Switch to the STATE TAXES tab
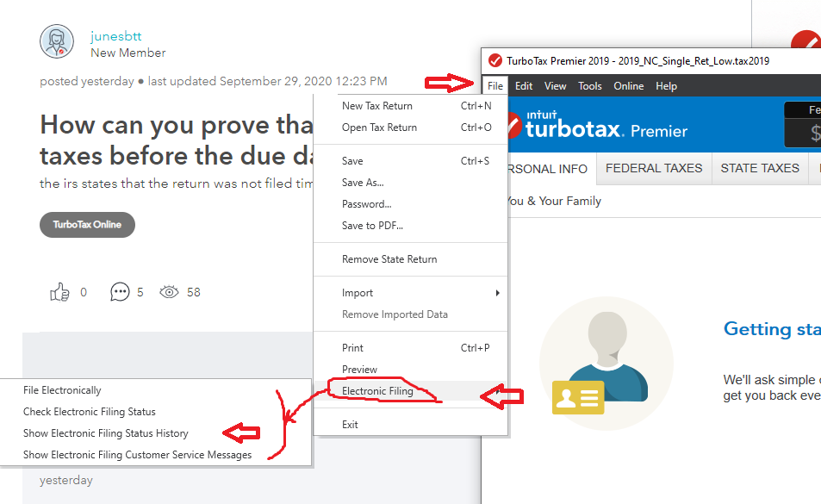This screenshot has height=504, width=821. coord(760,168)
